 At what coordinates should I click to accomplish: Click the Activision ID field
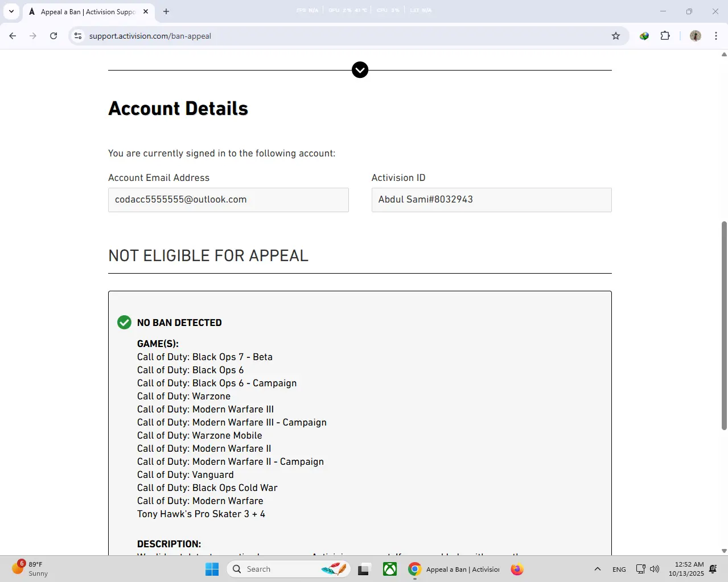[491, 200]
